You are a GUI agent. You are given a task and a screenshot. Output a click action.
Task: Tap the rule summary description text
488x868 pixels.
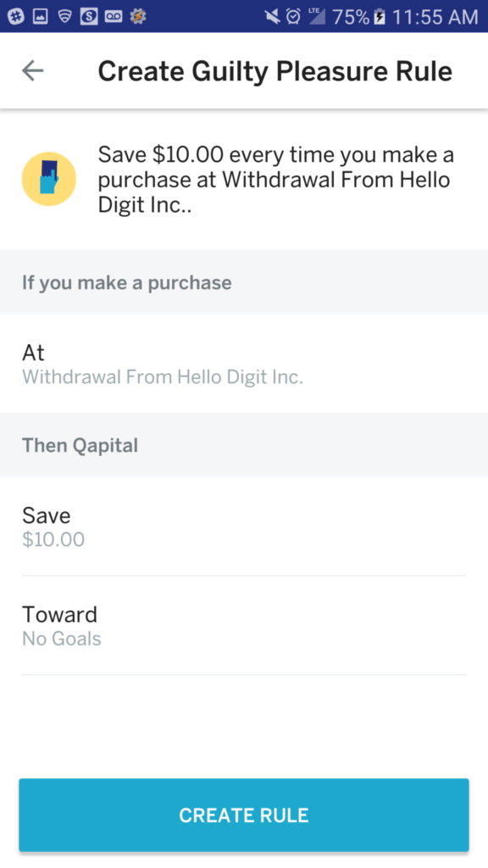coord(276,180)
